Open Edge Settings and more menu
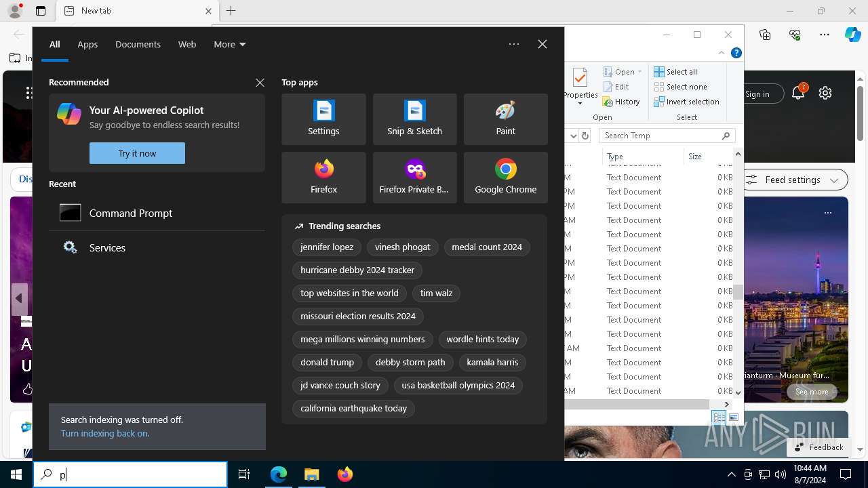The height and width of the screenshot is (488, 868). [825, 35]
